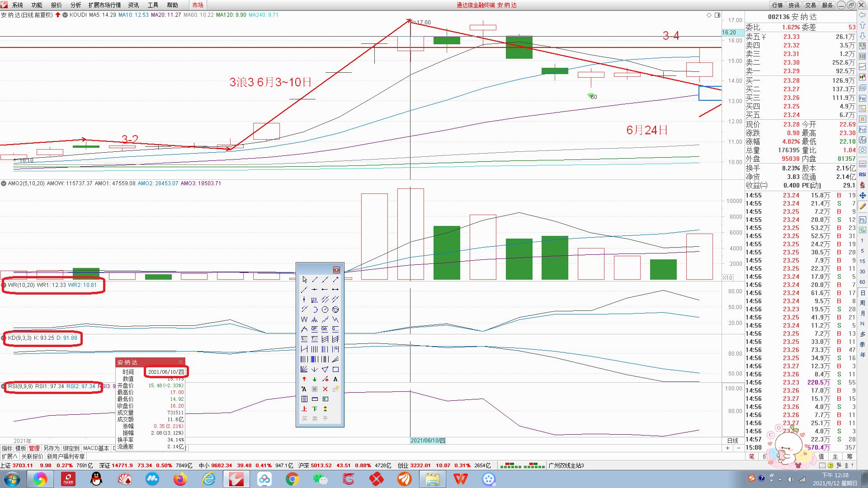Close the 安纳达 data info popup
Screen dimensions: 868x488
click(181, 362)
